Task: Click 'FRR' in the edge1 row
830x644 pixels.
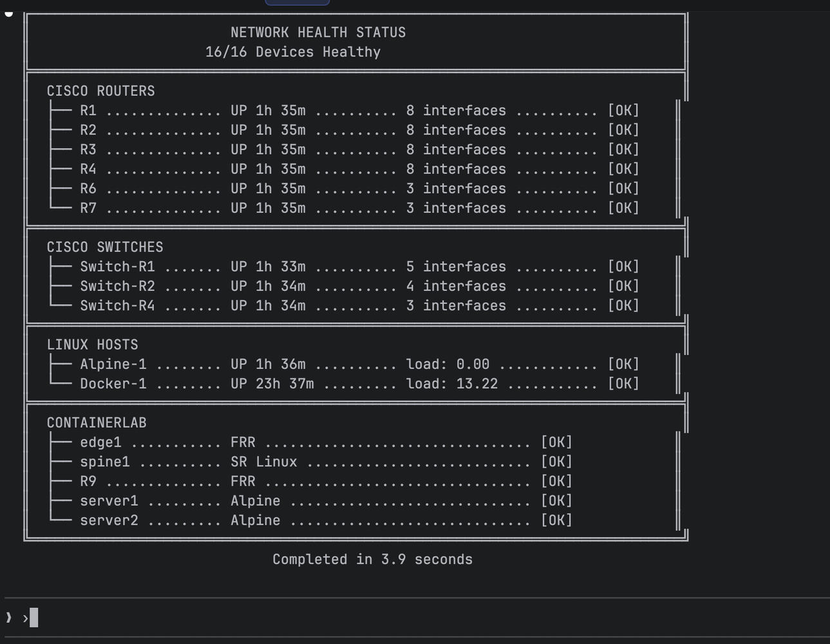Action: pos(243,442)
